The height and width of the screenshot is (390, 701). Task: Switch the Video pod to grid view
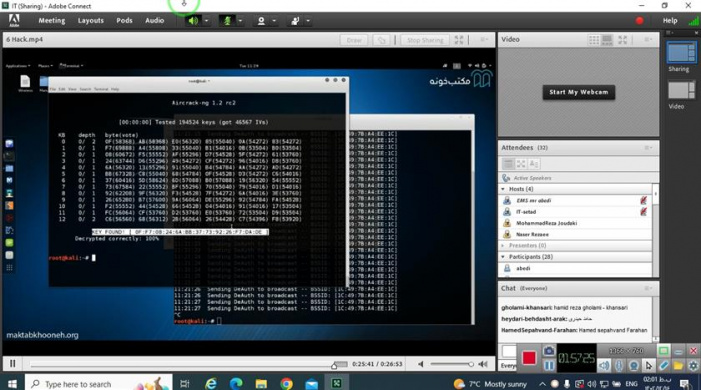click(594, 40)
